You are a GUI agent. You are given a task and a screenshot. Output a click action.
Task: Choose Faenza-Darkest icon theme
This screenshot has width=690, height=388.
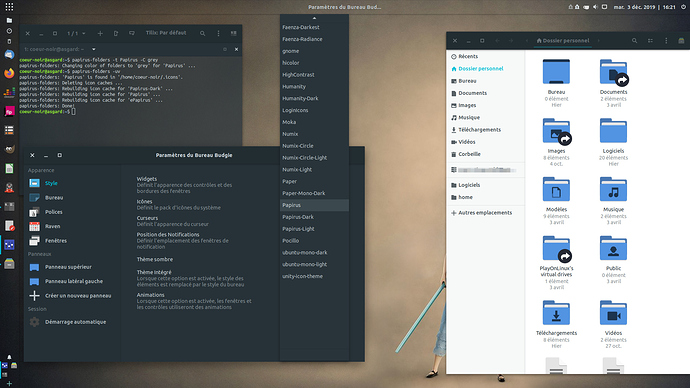(x=314, y=27)
